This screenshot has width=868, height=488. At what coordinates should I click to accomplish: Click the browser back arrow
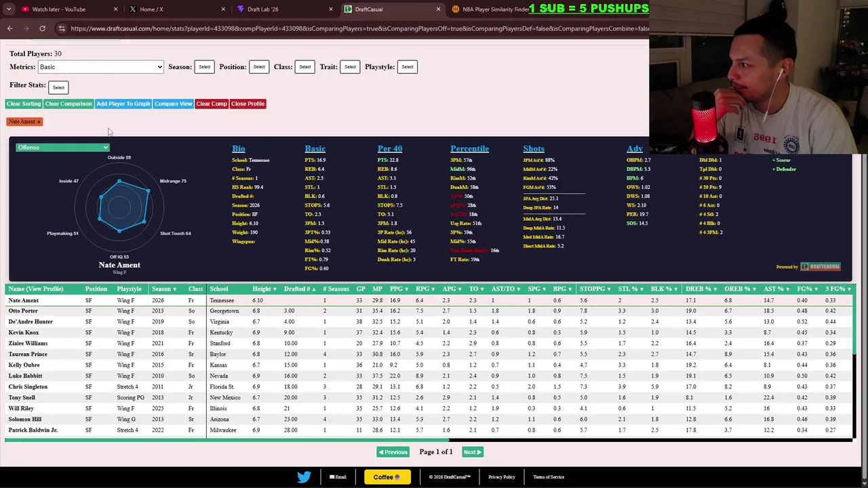click(x=9, y=28)
